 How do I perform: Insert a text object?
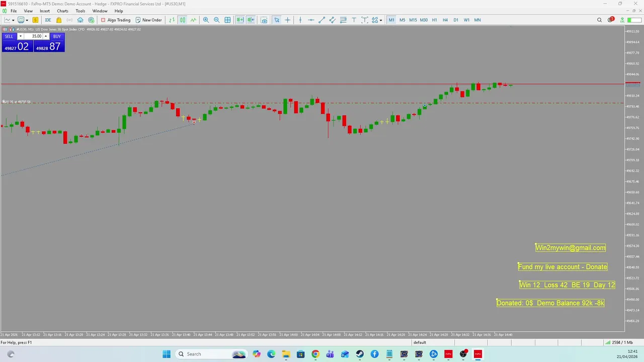click(354, 20)
